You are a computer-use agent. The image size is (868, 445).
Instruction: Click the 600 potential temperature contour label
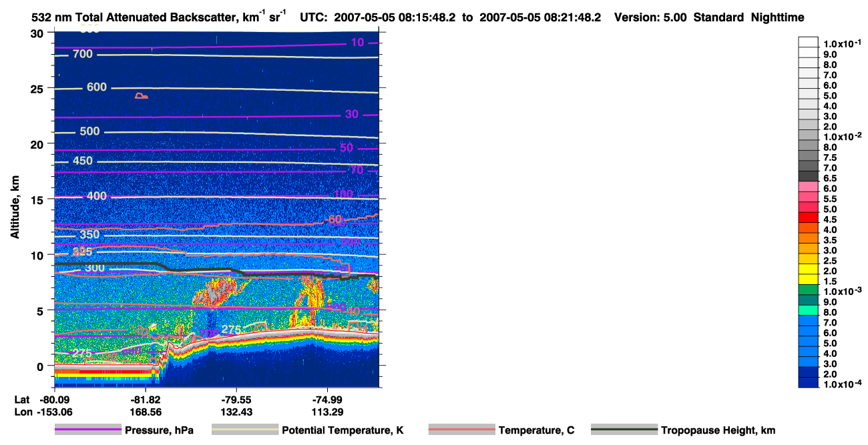96,87
